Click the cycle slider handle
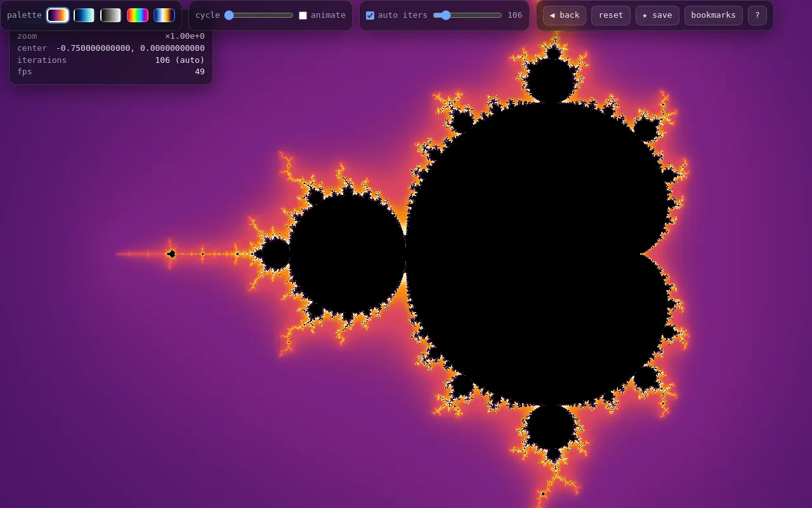The image size is (812, 508). (229, 15)
